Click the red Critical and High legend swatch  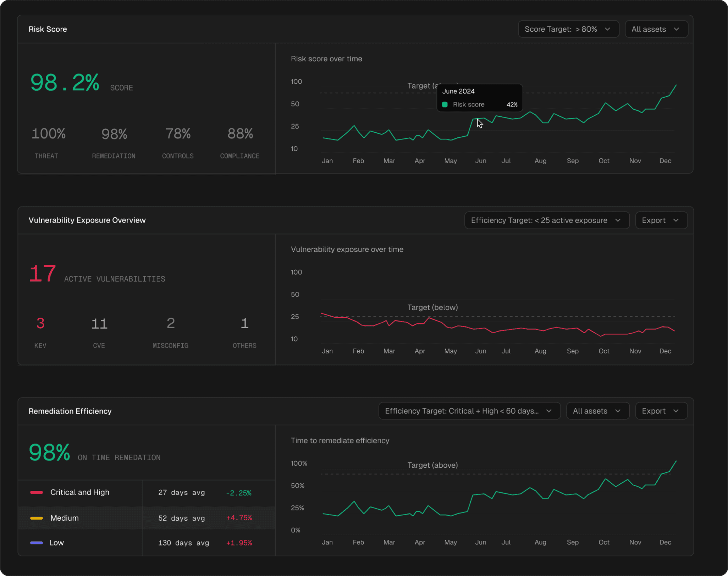click(x=37, y=493)
